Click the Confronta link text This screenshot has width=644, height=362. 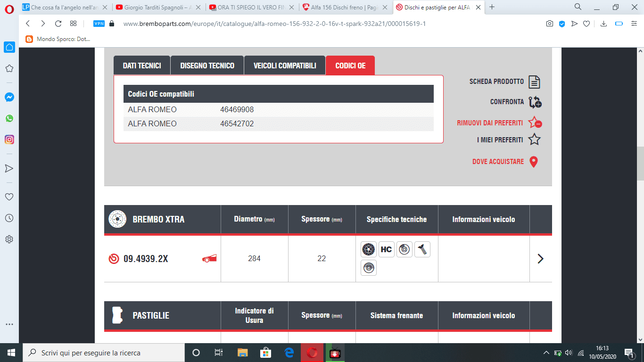507,102
